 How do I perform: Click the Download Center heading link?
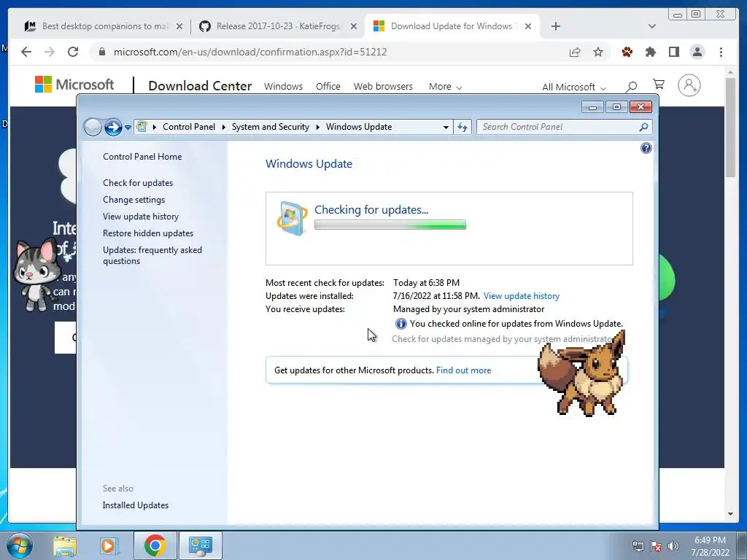[200, 86]
